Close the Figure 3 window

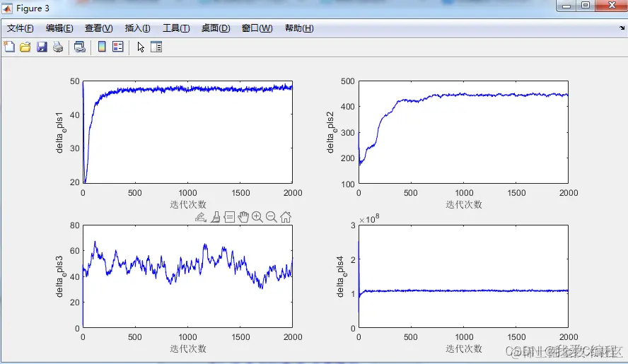[x=612, y=6]
